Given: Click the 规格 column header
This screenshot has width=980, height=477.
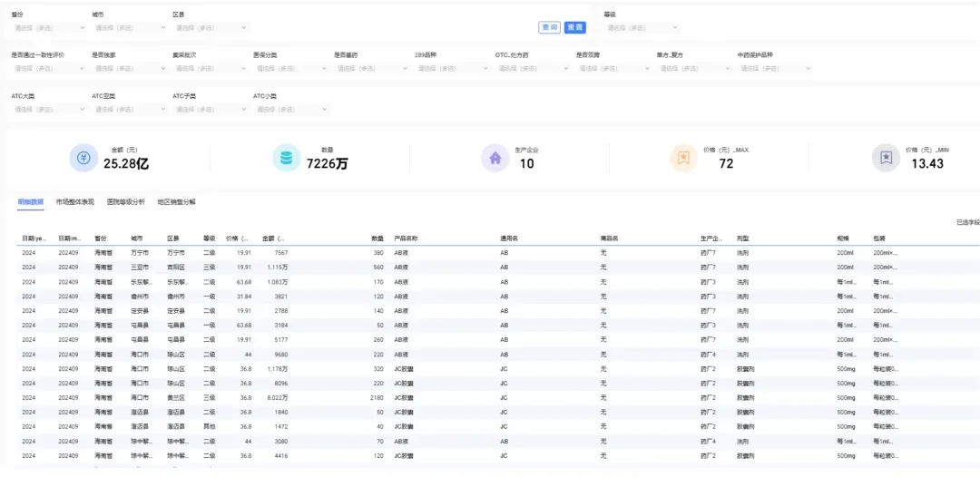Looking at the screenshot, I should [843, 238].
